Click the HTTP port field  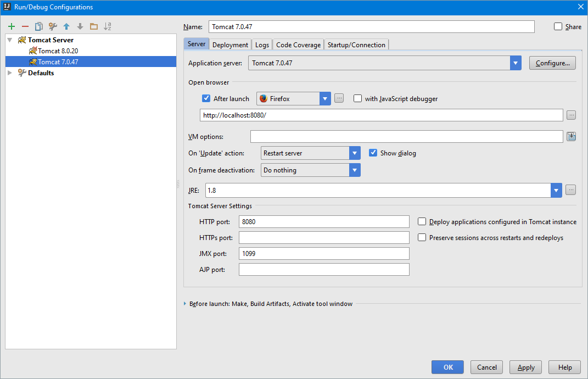point(324,222)
